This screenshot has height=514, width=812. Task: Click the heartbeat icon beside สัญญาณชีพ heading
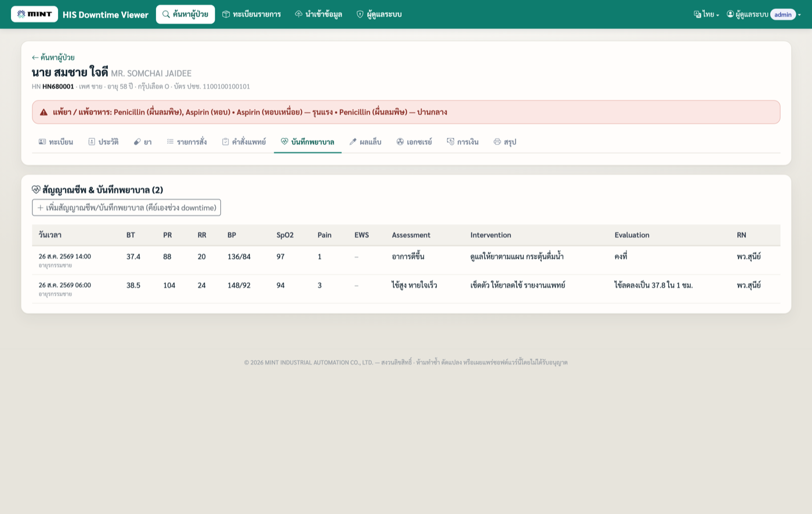pos(36,190)
